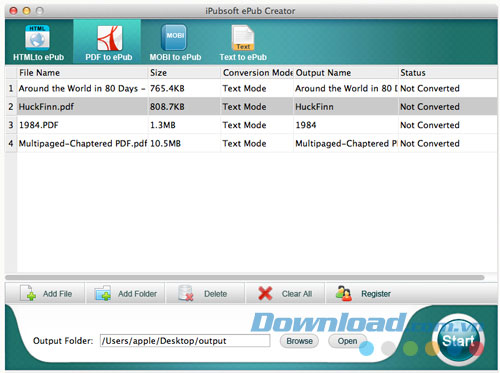Click the Delete button label
500x373 pixels.
click(215, 294)
